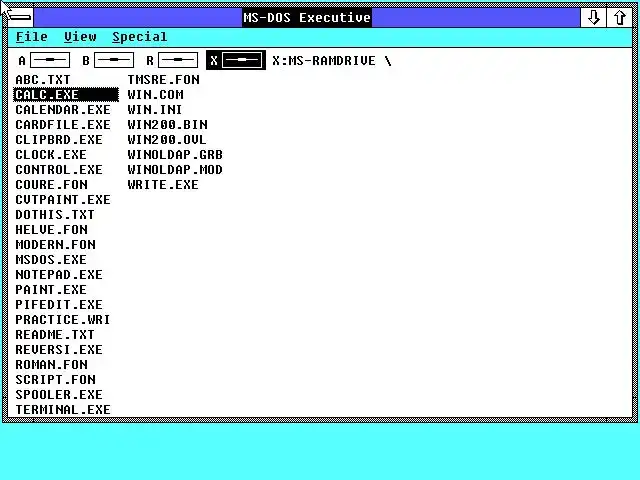Select CLIPBRD.EXE file

pos(59,140)
